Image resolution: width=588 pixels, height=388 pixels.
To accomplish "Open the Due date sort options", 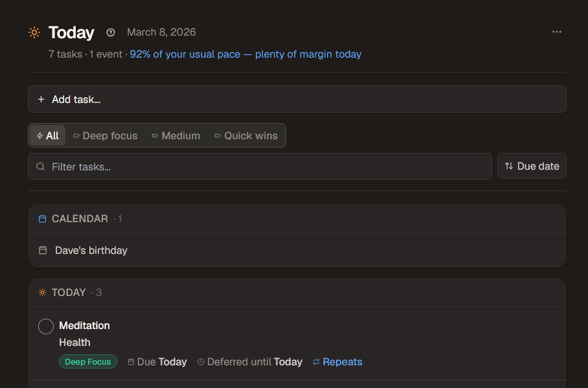I will click(x=532, y=166).
